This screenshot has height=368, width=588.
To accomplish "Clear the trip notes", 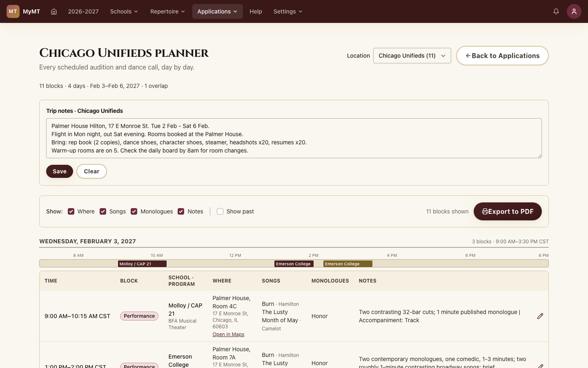I will point(92,171).
